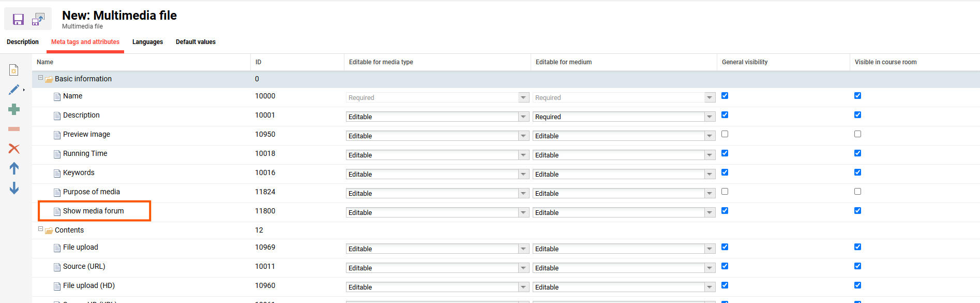
Task: Check General visibility for Purpose of media
Action: (725, 192)
